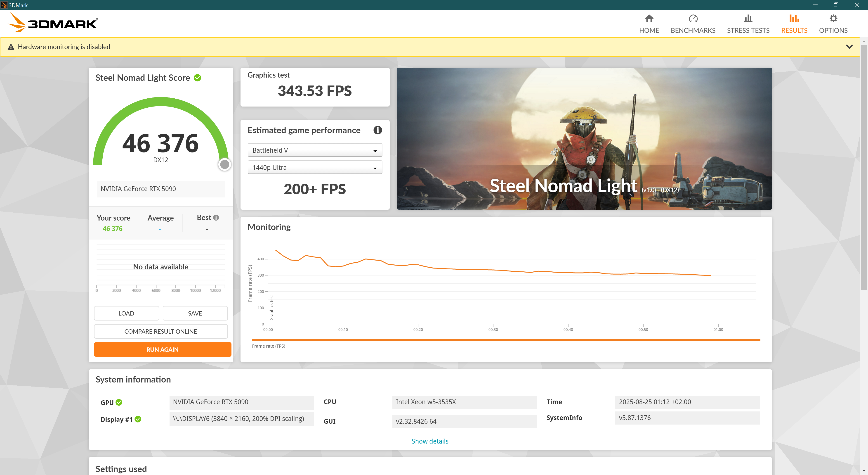Click the info icon next to Best
This screenshot has height=475, width=868.
tap(216, 218)
